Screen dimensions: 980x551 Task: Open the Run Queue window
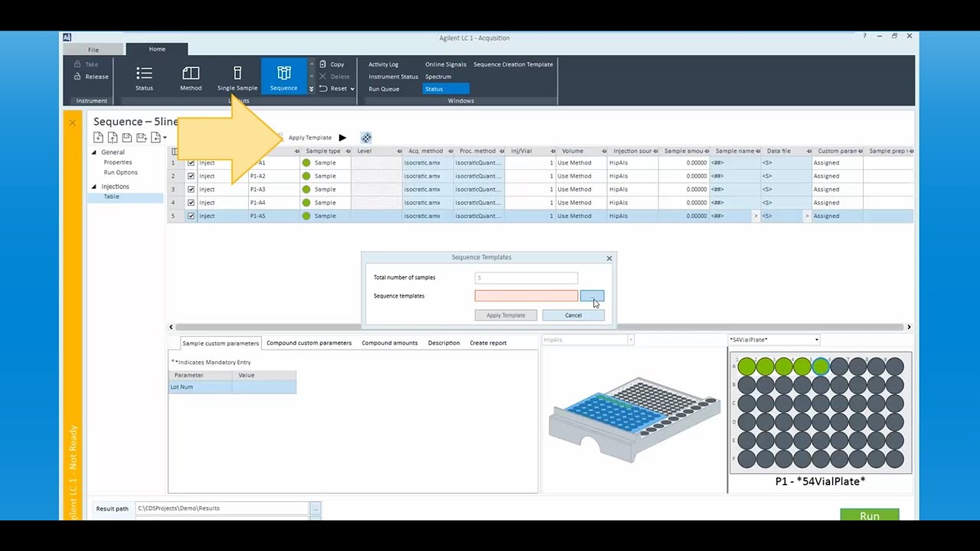pyautogui.click(x=384, y=89)
